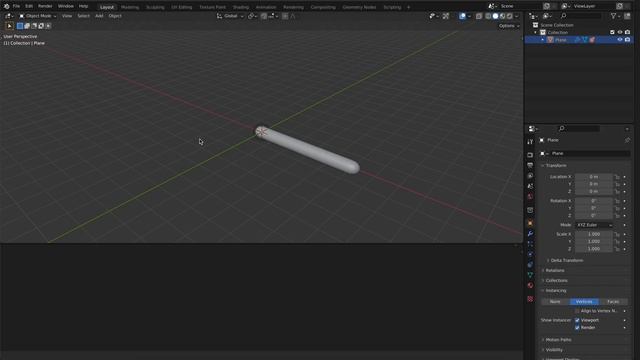The image size is (640, 360).
Task: Open the Object properties tab icon
Action: [x=530, y=223]
